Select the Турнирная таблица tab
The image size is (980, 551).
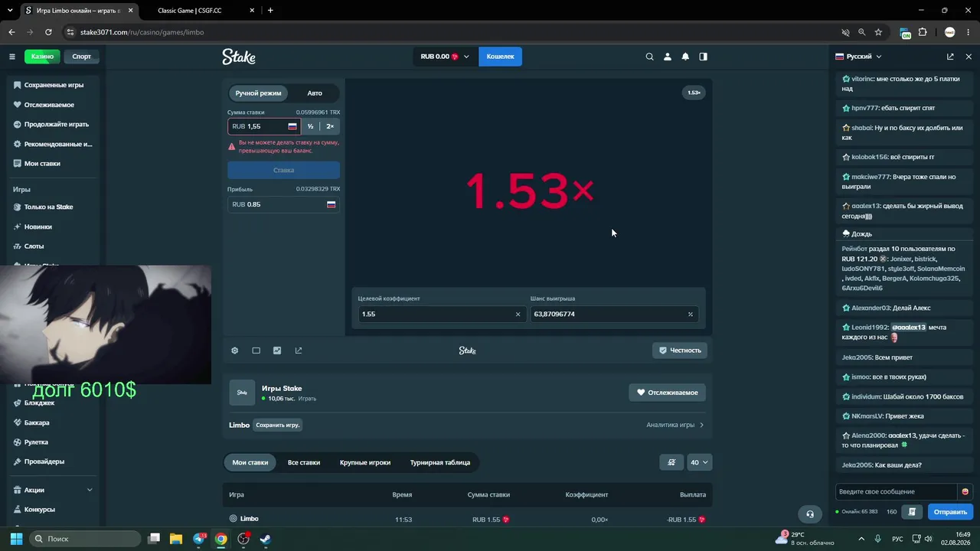coord(440,462)
